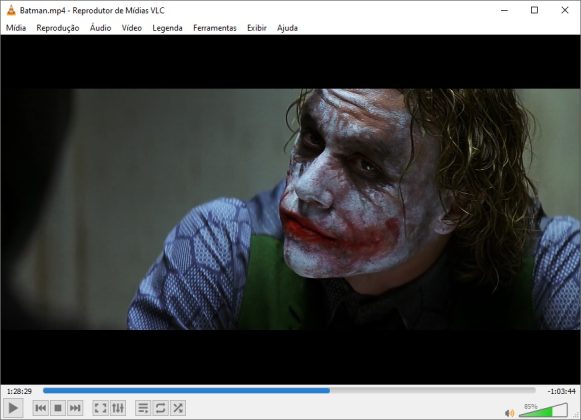Screen dimensions: 581x420
Task: Toggle remaining time display -1:03:44
Action: point(561,391)
